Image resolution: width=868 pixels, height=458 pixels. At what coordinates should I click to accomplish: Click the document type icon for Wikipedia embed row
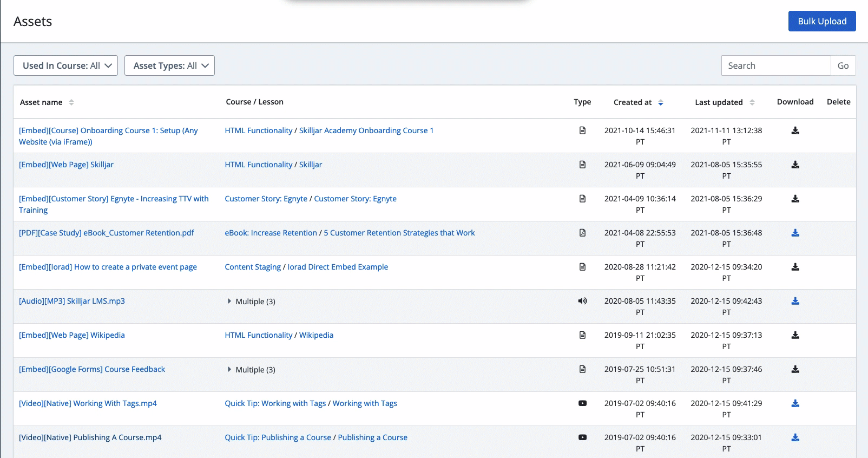click(x=582, y=335)
